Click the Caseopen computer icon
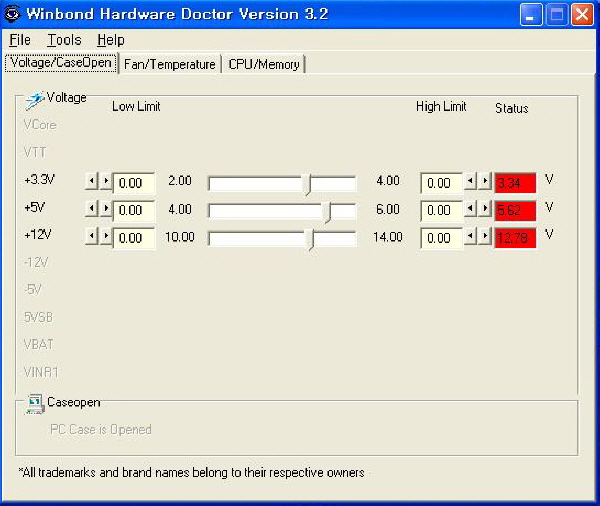Screen dimensions: 600x506 click(35, 404)
